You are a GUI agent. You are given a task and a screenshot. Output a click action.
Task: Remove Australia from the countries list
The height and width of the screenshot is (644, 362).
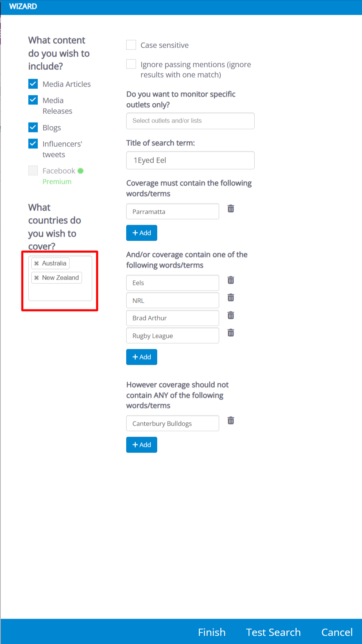pos(37,263)
